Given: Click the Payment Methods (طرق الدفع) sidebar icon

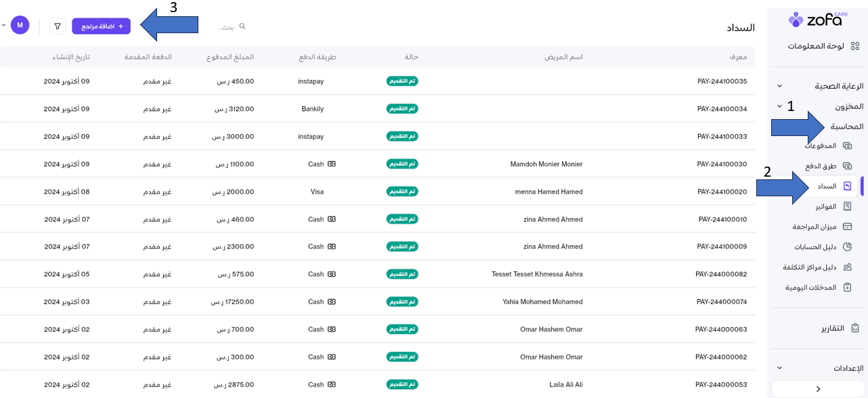Looking at the screenshot, I should click(847, 166).
